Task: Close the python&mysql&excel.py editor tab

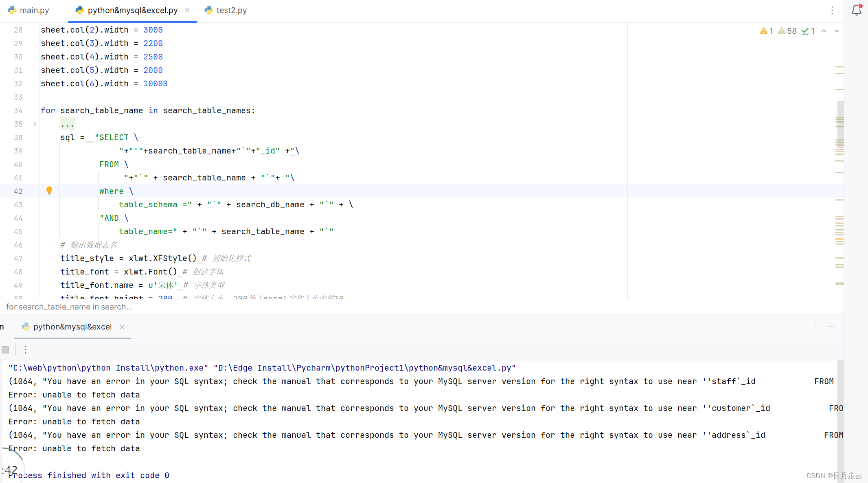Action: pyautogui.click(x=187, y=10)
